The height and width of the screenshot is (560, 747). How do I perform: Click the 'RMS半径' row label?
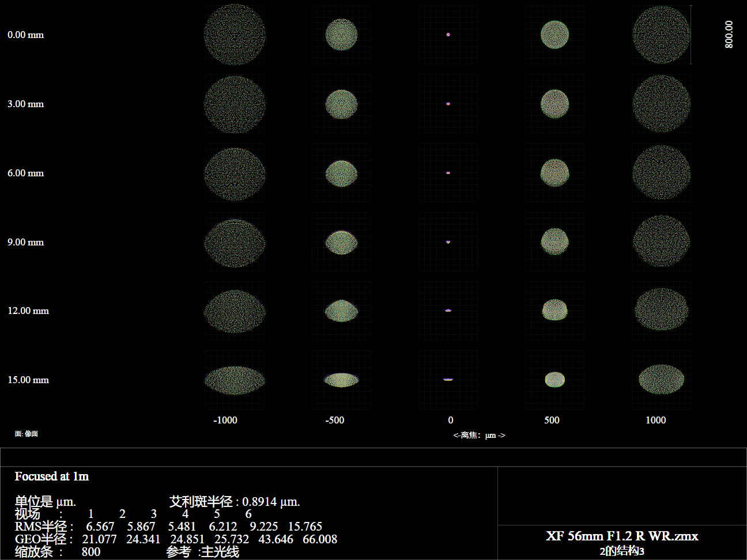[41, 527]
